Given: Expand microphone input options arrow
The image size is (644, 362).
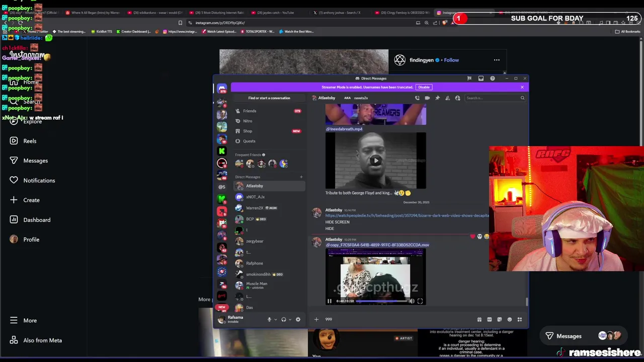Looking at the screenshot, I should 275,319.
